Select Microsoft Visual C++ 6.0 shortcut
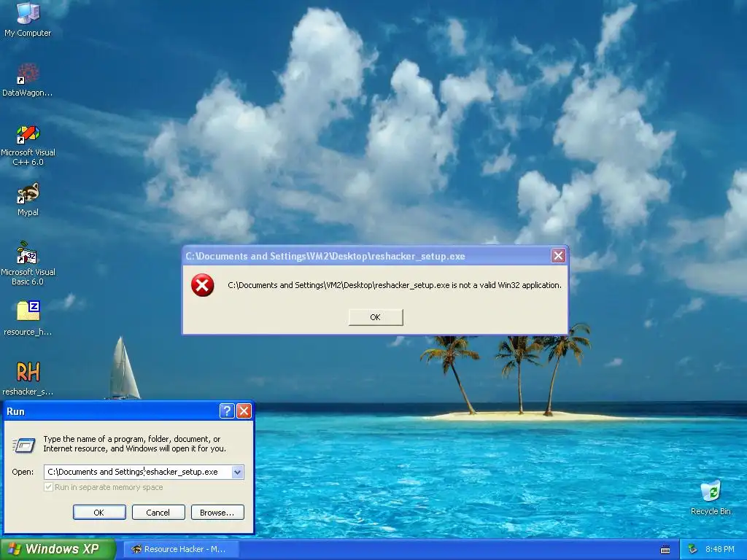This screenshot has height=560, width=747. point(28,145)
